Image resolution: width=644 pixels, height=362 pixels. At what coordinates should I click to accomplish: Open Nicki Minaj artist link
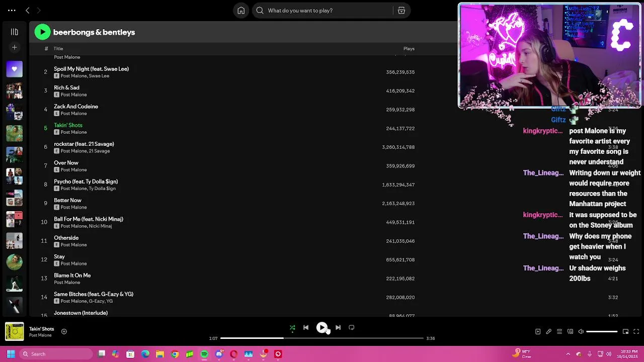pos(100,226)
